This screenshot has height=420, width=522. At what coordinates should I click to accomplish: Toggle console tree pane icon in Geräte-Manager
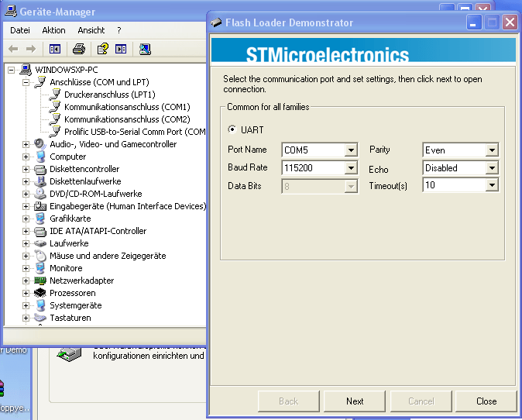pyautogui.click(x=55, y=50)
